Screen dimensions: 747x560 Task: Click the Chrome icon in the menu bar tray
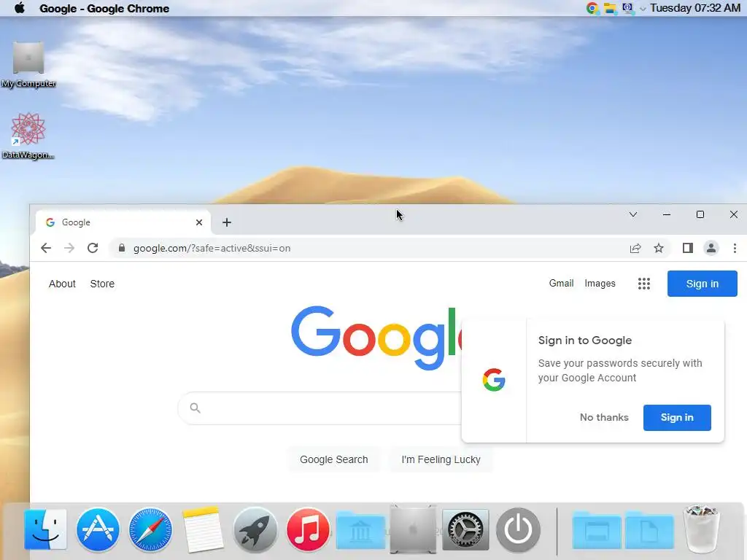click(592, 8)
